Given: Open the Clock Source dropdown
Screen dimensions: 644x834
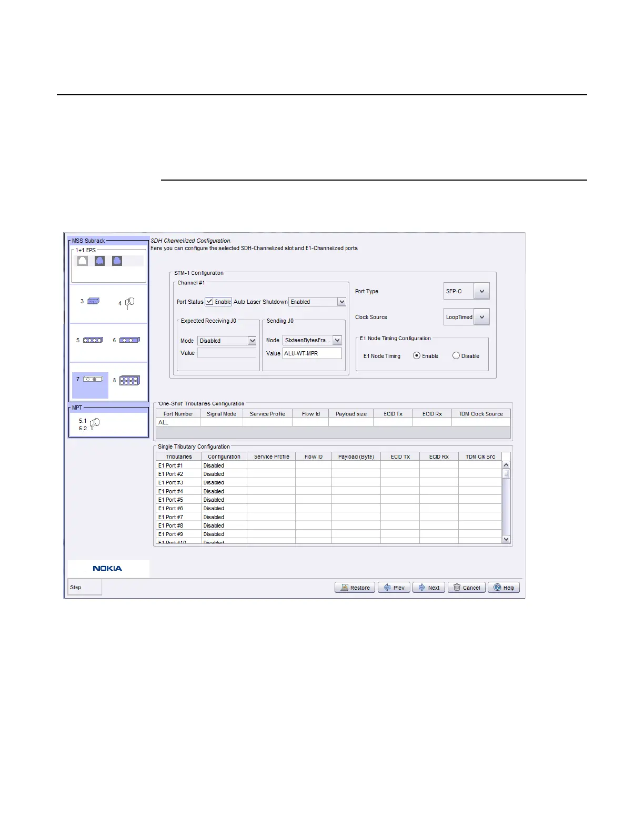Looking at the screenshot, I should [481, 317].
